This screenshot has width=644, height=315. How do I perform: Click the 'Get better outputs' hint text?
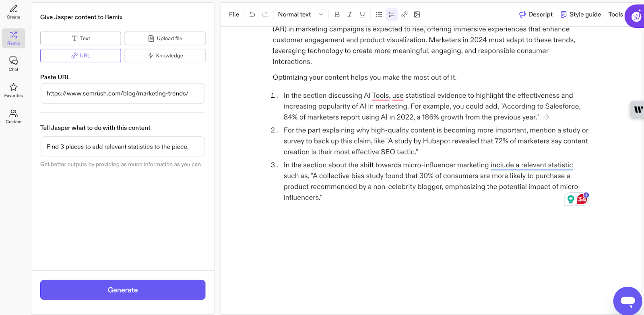click(x=120, y=164)
